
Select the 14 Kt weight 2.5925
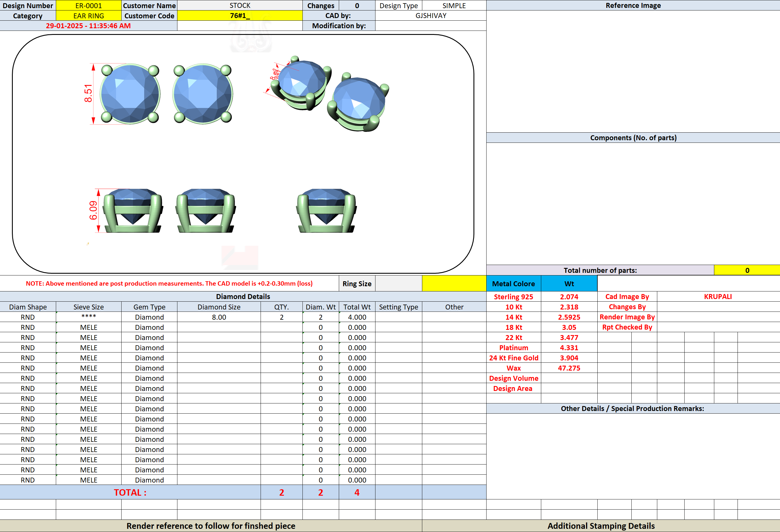coord(569,317)
